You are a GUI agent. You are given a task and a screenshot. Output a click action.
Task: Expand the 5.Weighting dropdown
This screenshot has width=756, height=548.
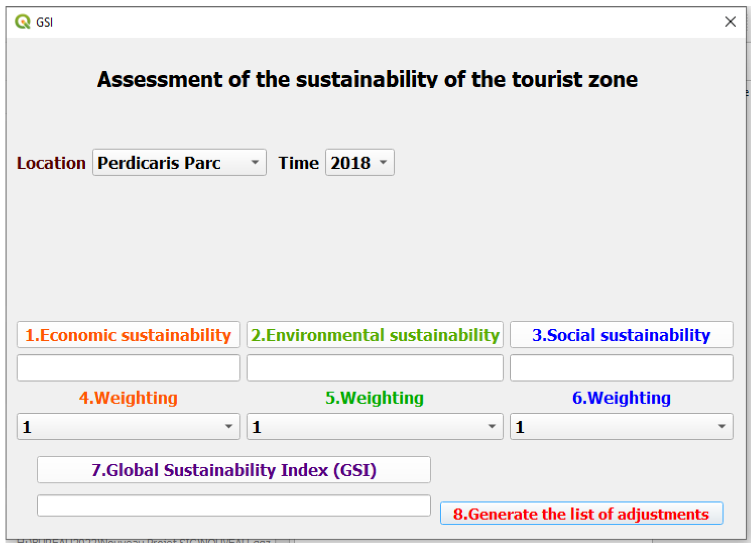[x=375, y=426]
